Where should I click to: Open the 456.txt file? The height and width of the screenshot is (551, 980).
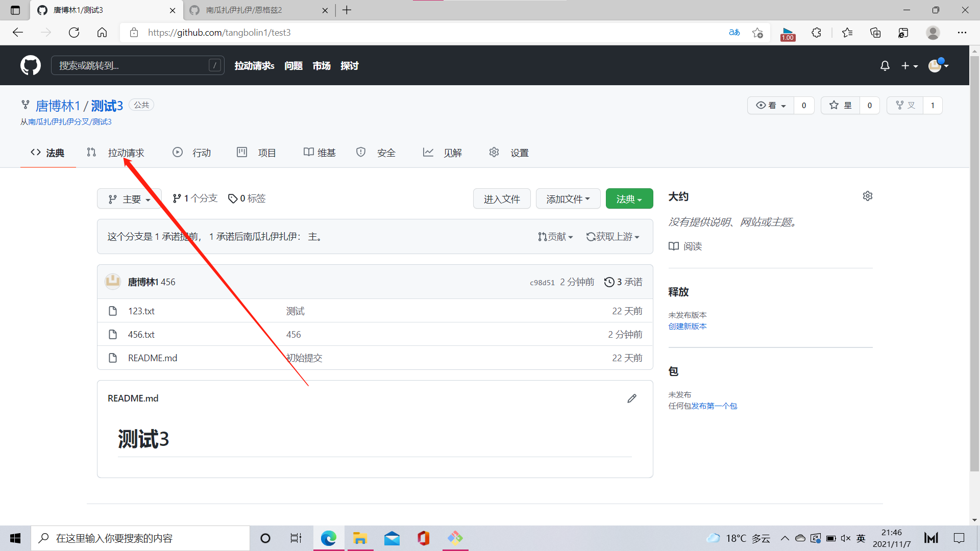coord(141,335)
